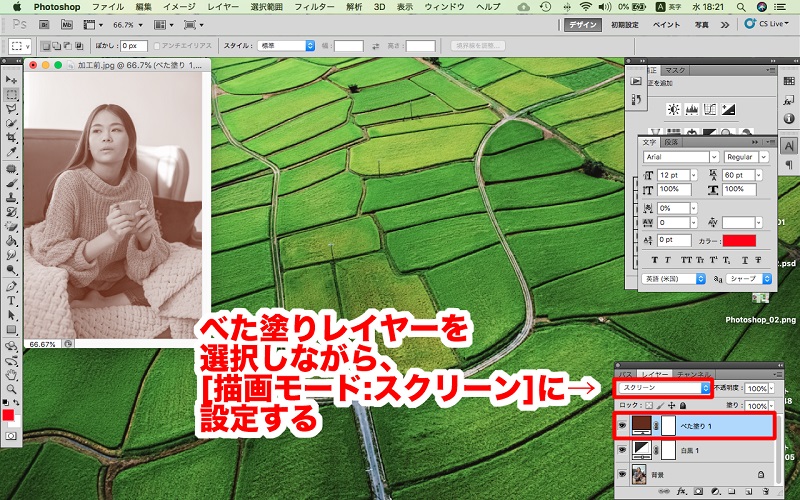Toggle underline in Character panel
The width and height of the screenshot is (800, 500).
745,260
